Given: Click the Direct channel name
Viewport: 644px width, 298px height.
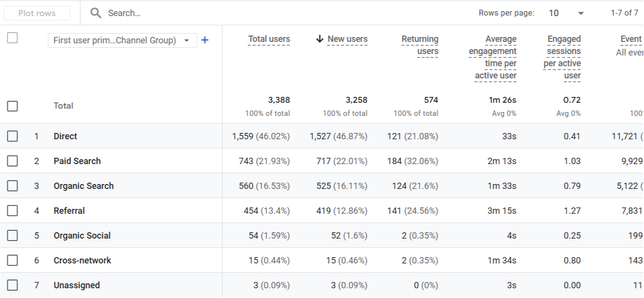Looking at the screenshot, I should click(65, 136).
